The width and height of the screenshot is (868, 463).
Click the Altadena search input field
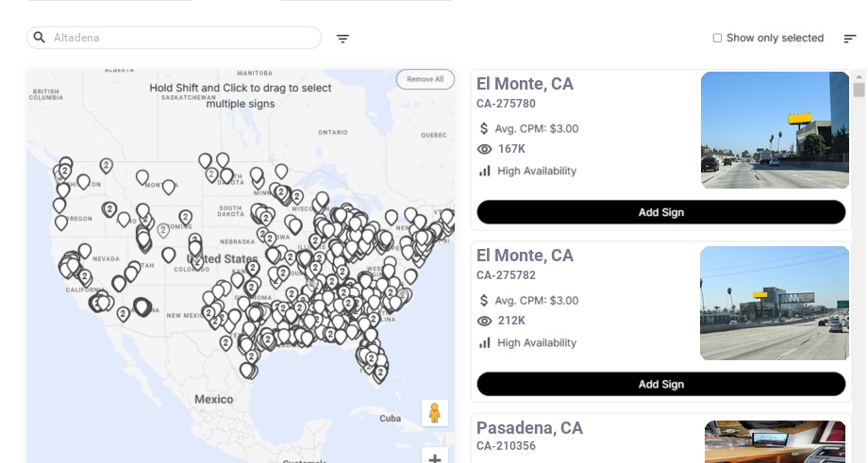(x=184, y=38)
